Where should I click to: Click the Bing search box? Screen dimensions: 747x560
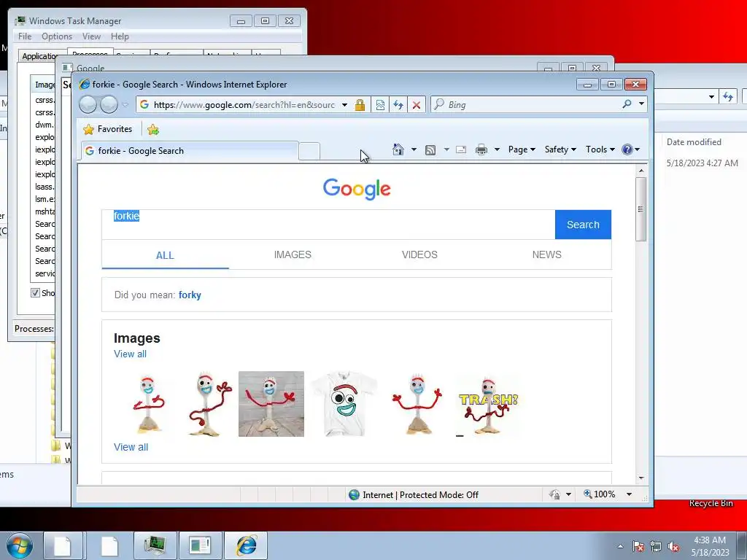coord(527,104)
